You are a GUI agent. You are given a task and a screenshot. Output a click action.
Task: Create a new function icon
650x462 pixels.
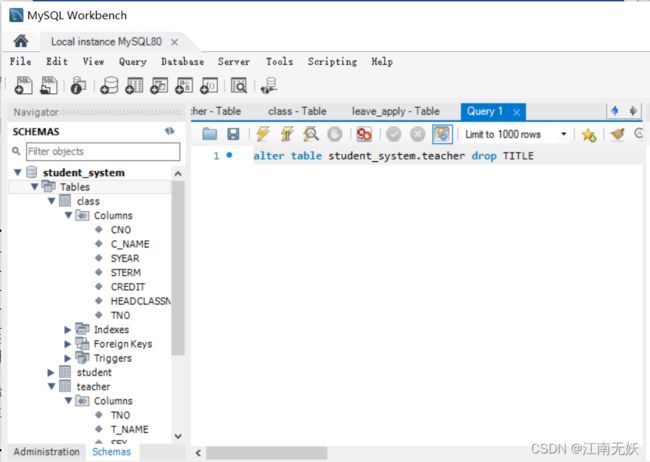point(209,85)
